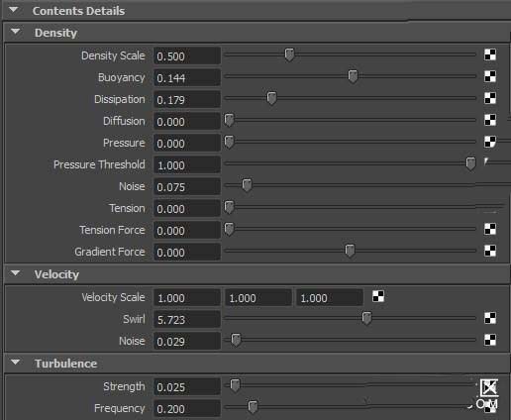Click the Diffusion value field
Viewport: 511px width, 420px height.
pyautogui.click(x=187, y=121)
